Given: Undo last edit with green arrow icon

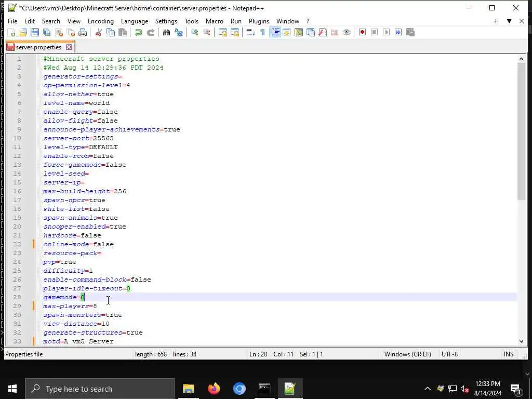Looking at the screenshot, I should (x=138, y=32).
